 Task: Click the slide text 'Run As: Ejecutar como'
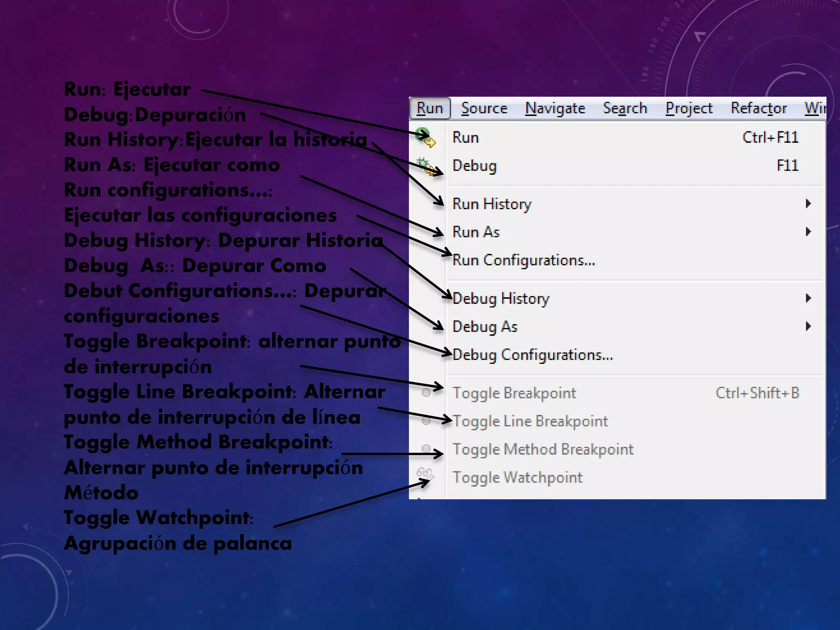172,165
